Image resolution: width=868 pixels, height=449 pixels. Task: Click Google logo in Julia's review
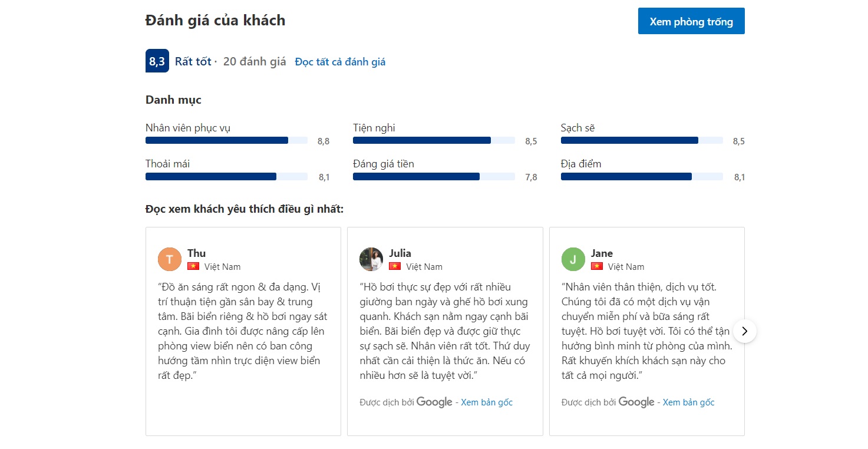click(x=434, y=402)
